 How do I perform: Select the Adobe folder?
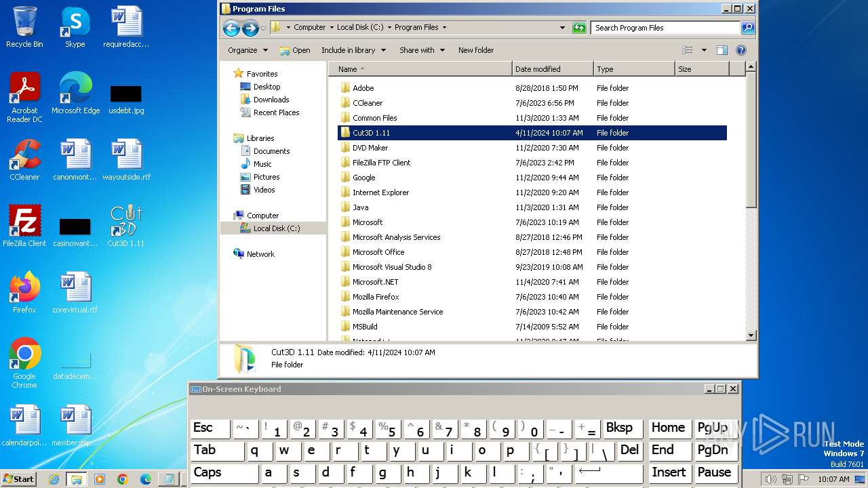click(x=363, y=88)
